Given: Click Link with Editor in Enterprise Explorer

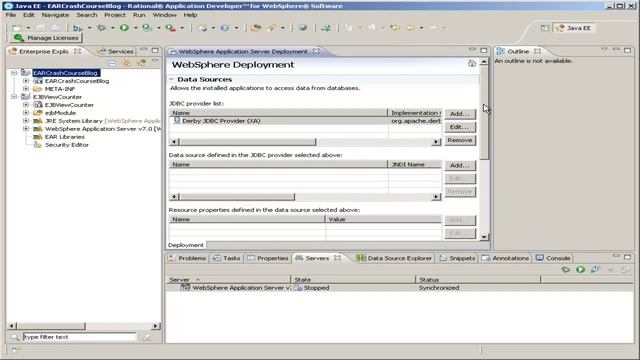Looking at the screenshot, I should [x=126, y=63].
